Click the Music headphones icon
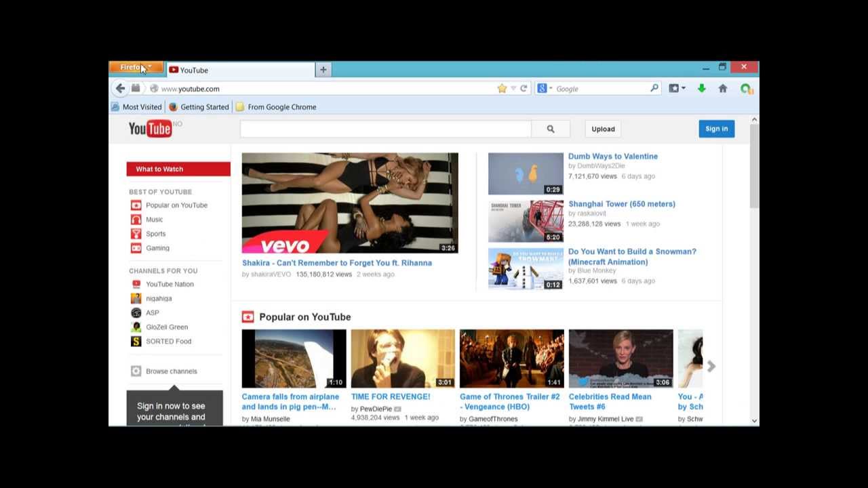The width and height of the screenshot is (868, 488). click(136, 220)
